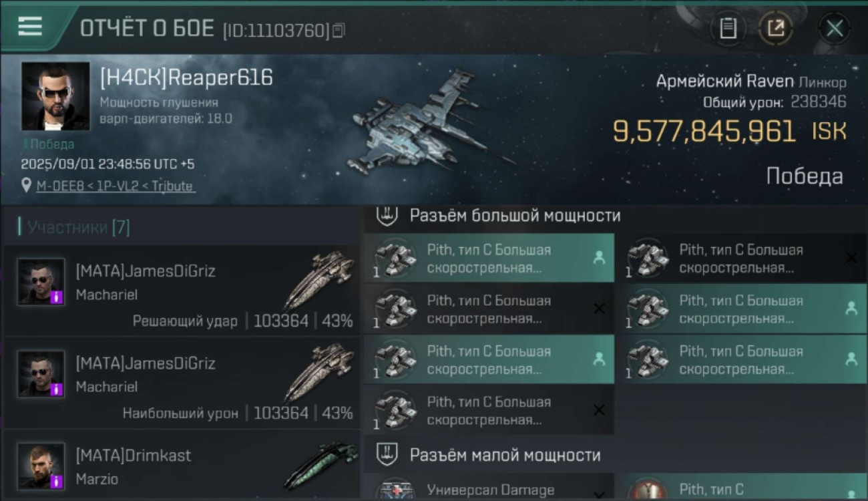868x501 pixels.
Task: Click the Участники [7] participants header
Action: (x=74, y=227)
